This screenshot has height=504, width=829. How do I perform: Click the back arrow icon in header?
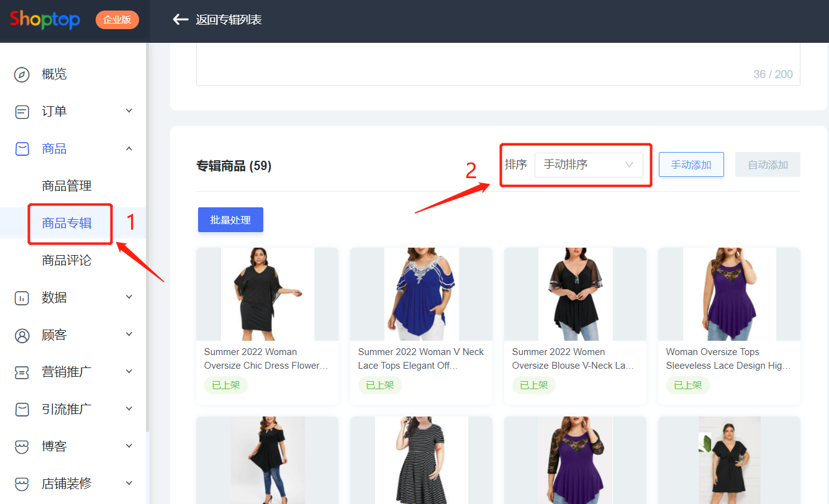(180, 20)
